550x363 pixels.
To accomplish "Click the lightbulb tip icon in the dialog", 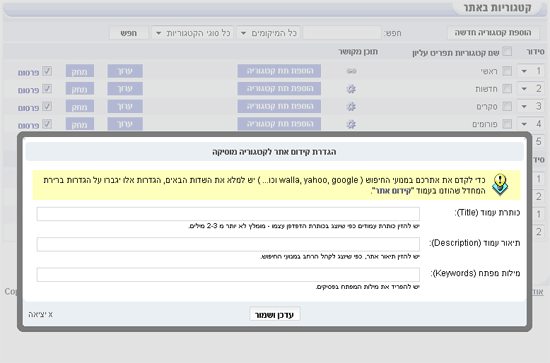I will [x=500, y=184].
